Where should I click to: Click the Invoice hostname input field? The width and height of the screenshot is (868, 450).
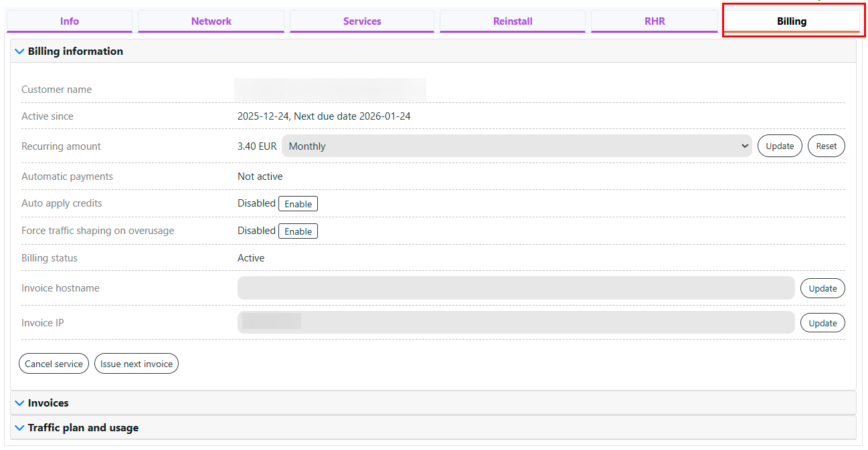(x=515, y=288)
